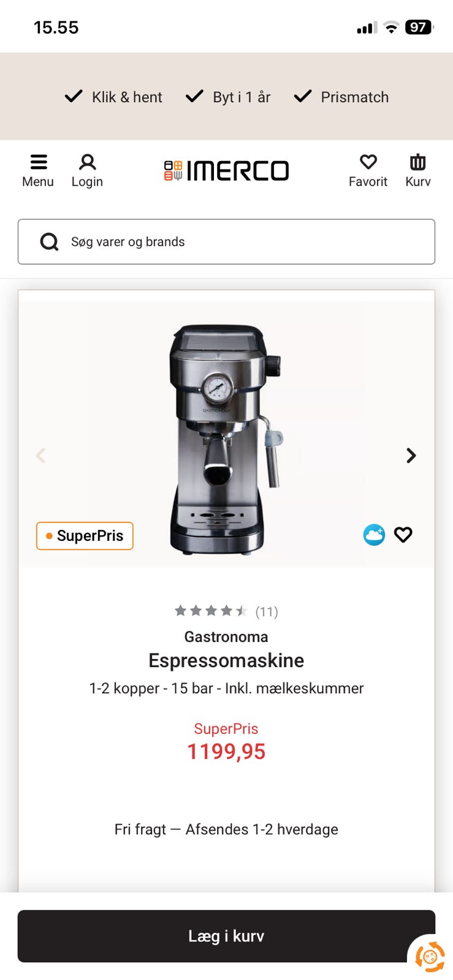Viewport: 453px width, 980px height.
Task: Open the Kurv shopping basket icon
Action: (x=417, y=163)
